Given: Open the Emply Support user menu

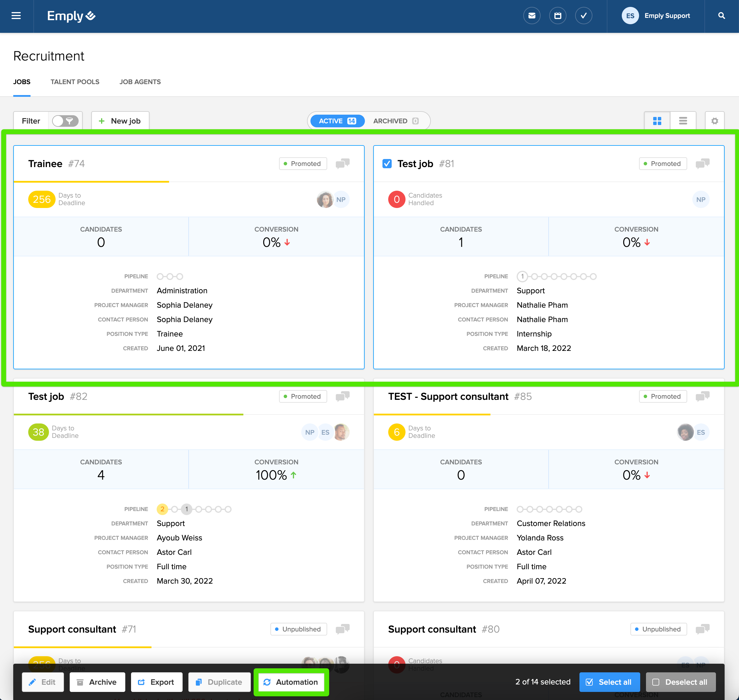Looking at the screenshot, I should pos(655,16).
